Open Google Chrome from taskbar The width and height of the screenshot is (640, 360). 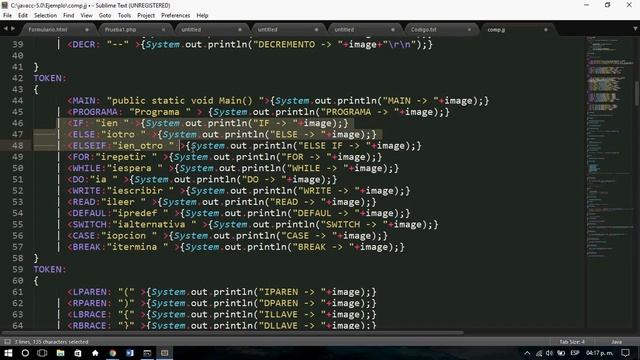[x=113, y=353]
